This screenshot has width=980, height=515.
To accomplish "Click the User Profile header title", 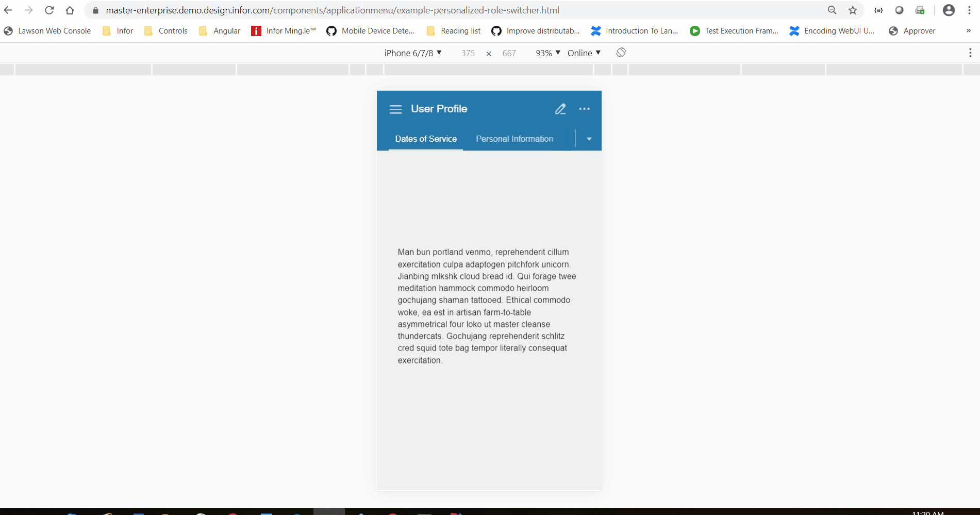I will [439, 109].
